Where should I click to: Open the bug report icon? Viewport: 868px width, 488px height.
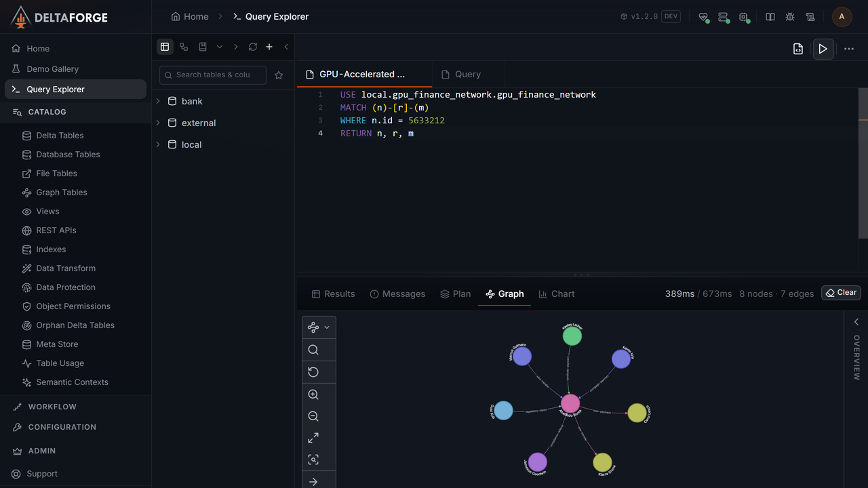(790, 17)
